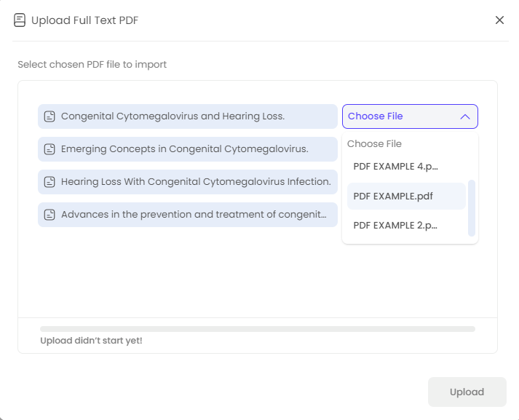Image resolution: width=519 pixels, height=420 pixels.
Task: Click the file icon for Hearing Loss With Congenital entry
Action: (x=49, y=182)
